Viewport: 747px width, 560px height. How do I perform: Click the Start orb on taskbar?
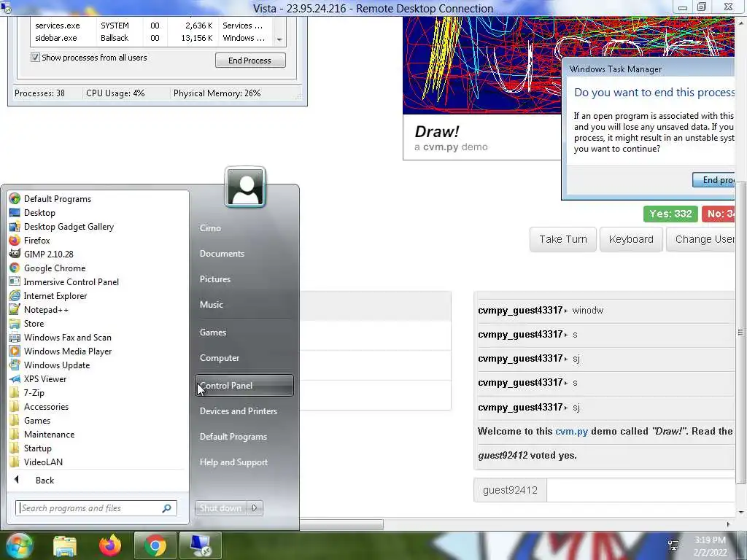(x=18, y=545)
